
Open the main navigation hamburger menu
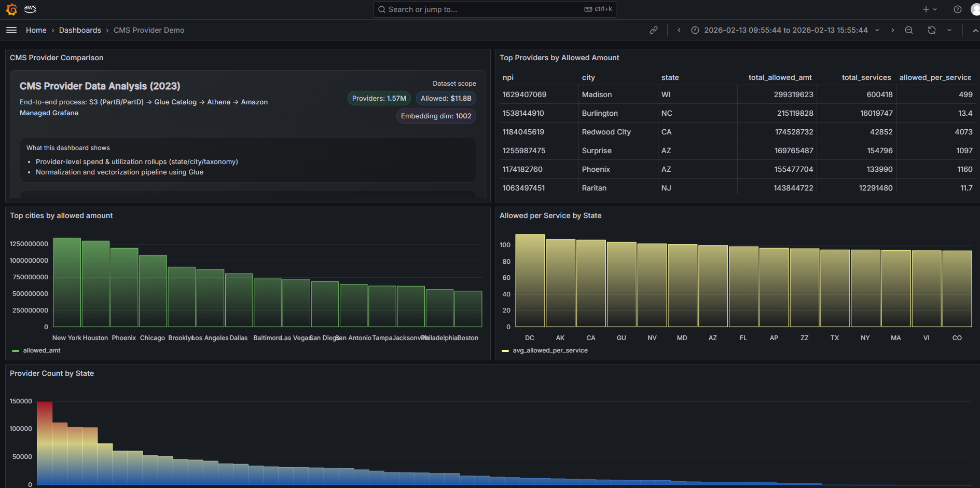(11, 30)
